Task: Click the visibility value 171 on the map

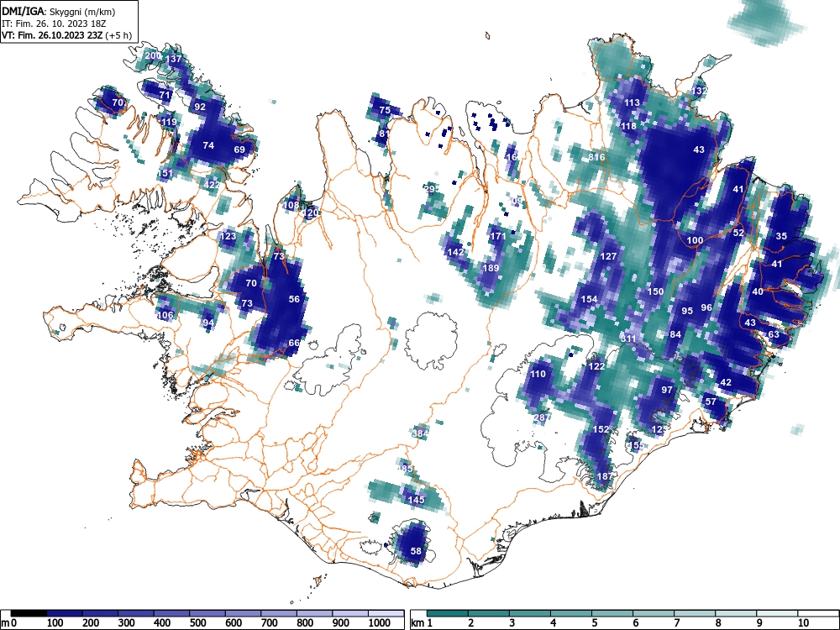Action: point(497,236)
